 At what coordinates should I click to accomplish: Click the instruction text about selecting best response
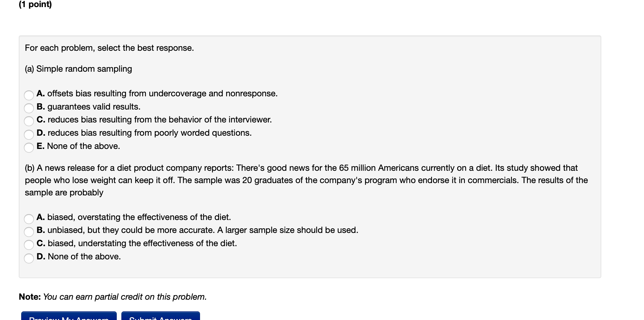(109, 48)
